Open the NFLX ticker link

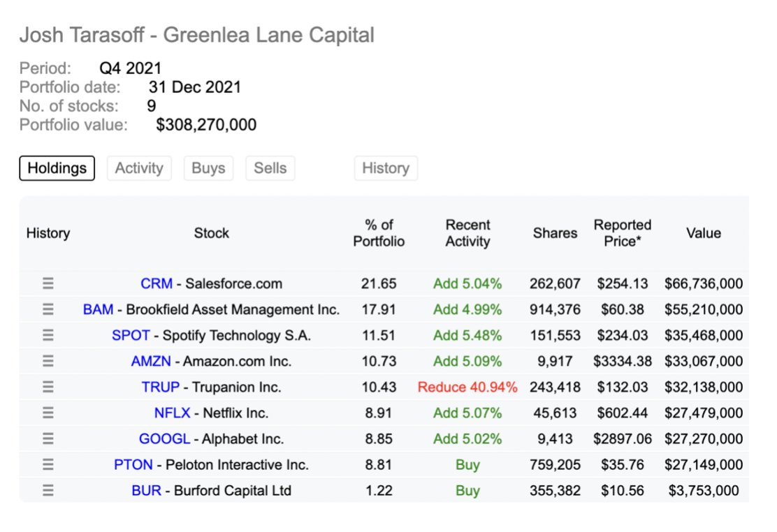pos(173,413)
